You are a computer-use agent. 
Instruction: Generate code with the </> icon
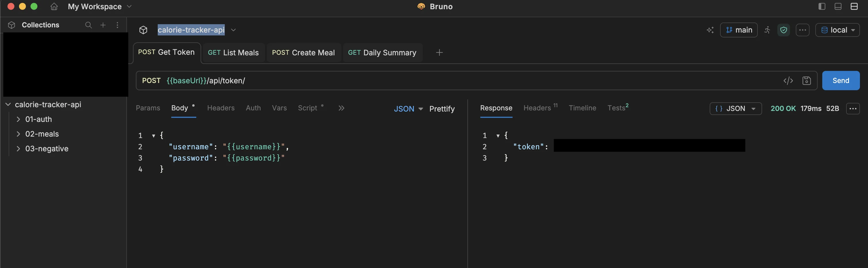tap(788, 81)
